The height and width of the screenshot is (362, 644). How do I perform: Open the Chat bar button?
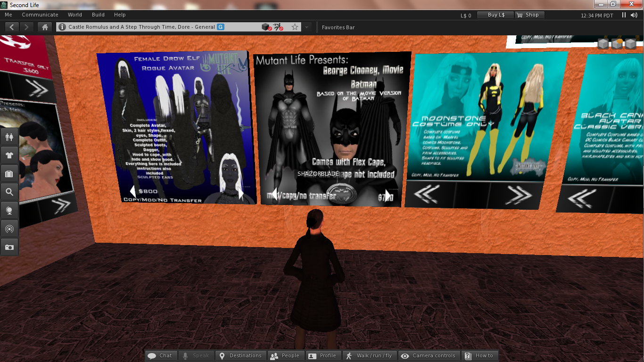tap(161, 355)
